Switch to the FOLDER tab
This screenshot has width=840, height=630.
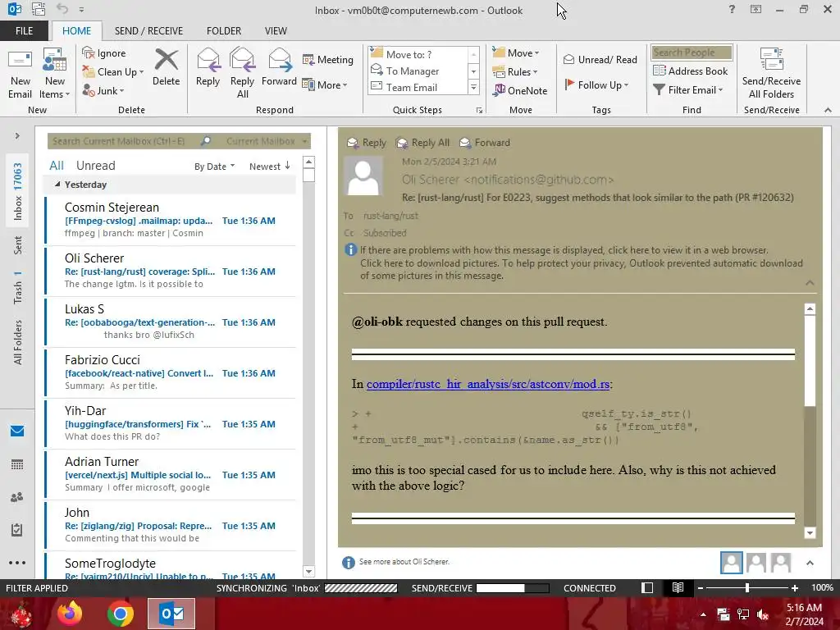pyautogui.click(x=224, y=31)
